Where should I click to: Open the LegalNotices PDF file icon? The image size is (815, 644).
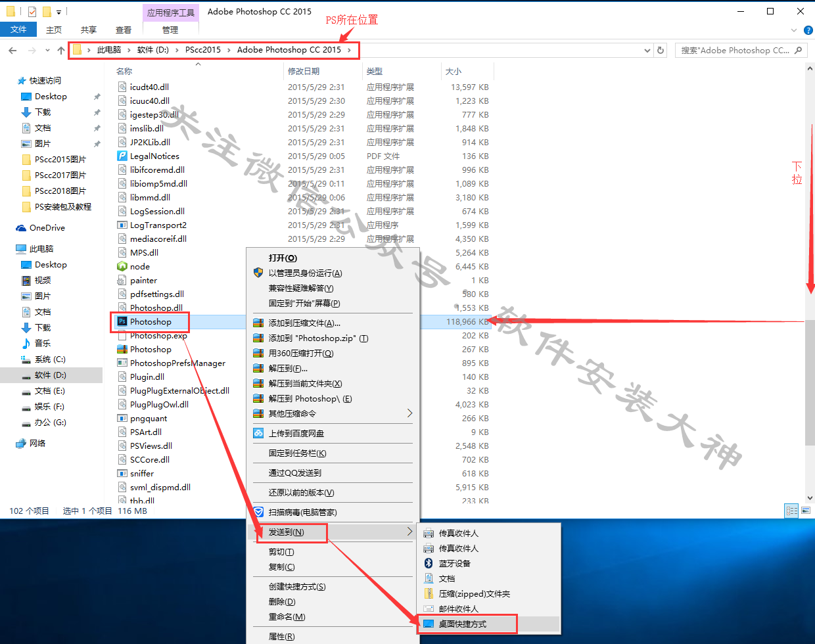(122, 156)
